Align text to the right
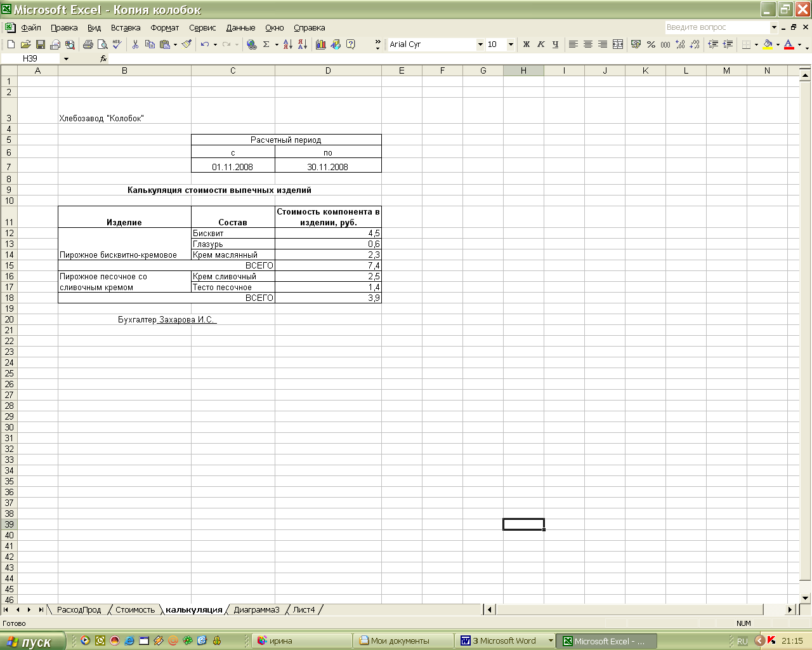This screenshot has width=812, height=650. point(603,44)
